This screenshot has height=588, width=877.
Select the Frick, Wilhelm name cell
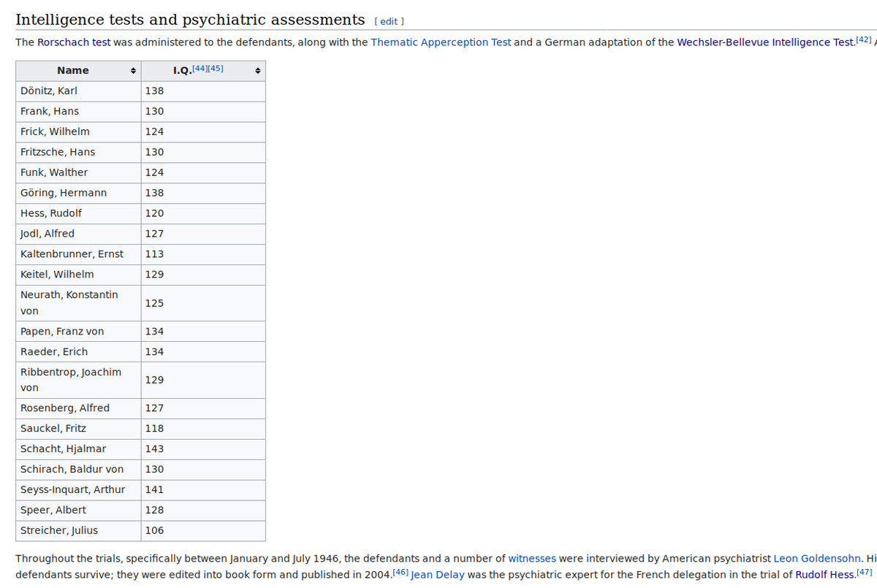(78, 132)
